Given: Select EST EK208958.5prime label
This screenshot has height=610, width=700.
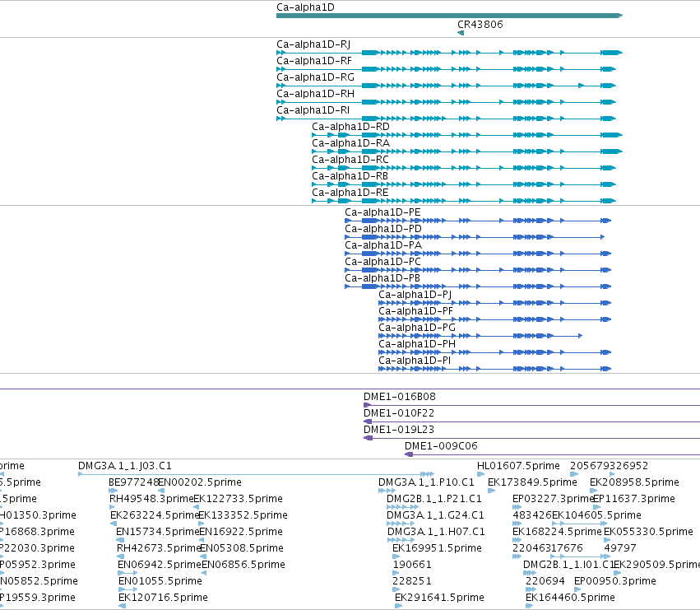Looking at the screenshot, I should tap(635, 482).
